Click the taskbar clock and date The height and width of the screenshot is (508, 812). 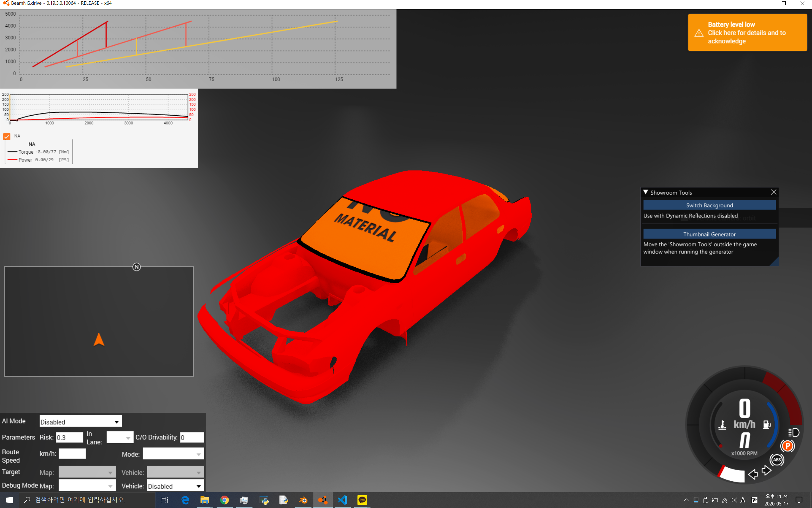point(776,500)
